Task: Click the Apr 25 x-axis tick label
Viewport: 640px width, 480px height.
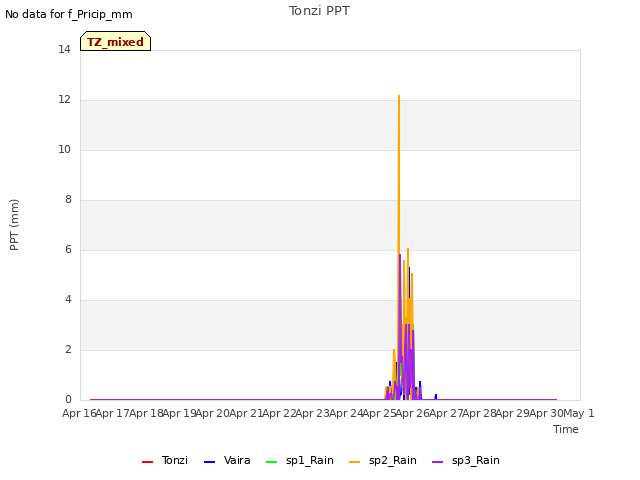Action: [379, 413]
